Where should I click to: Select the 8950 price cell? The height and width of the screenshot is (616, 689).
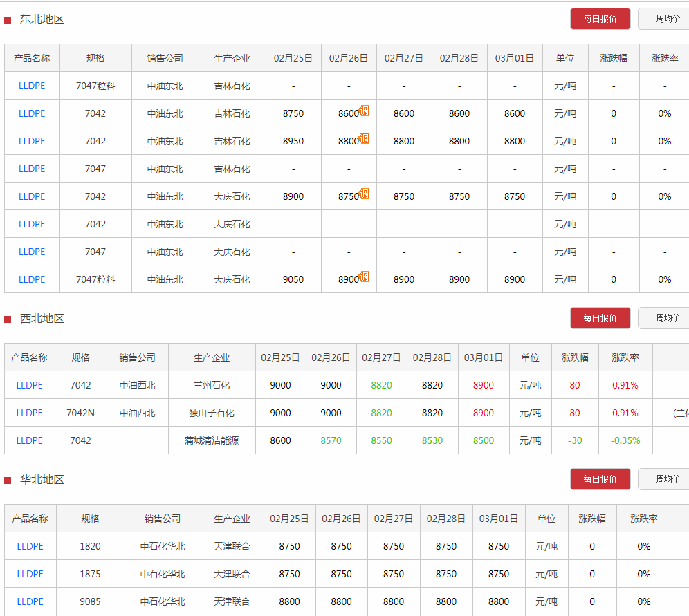point(293,141)
